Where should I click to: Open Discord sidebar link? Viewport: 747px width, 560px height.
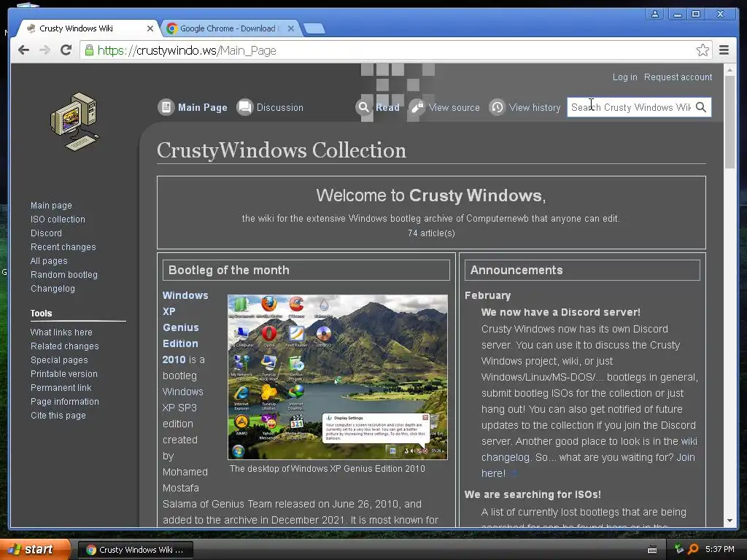[46, 233]
